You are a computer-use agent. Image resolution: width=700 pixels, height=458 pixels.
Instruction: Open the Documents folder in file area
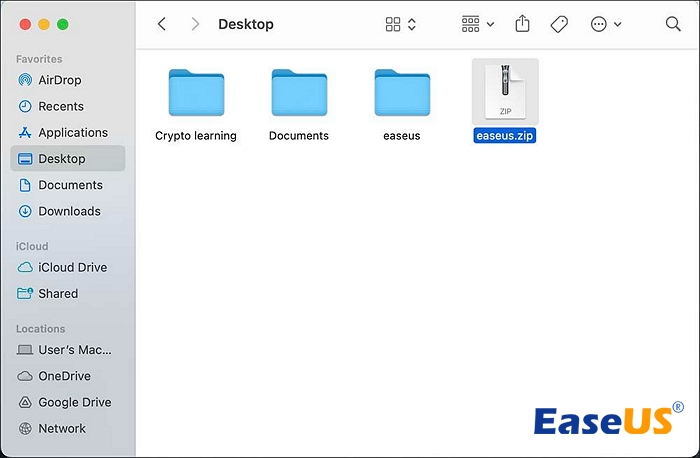299,94
